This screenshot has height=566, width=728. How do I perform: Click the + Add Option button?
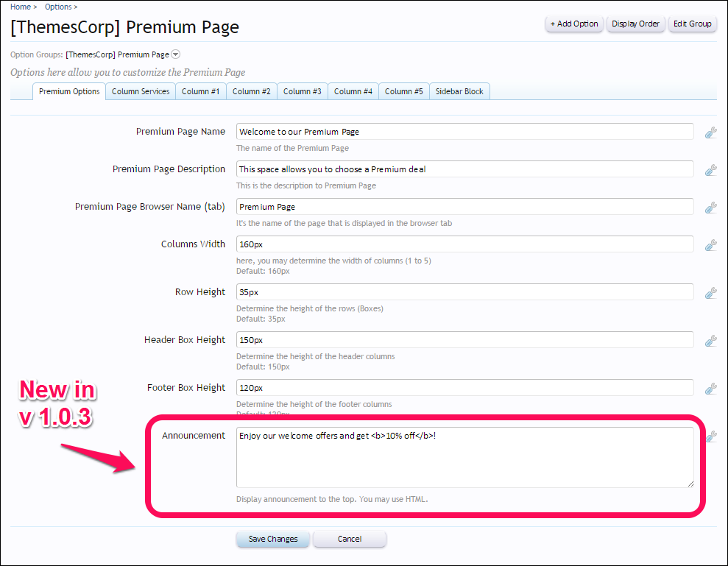[574, 24]
